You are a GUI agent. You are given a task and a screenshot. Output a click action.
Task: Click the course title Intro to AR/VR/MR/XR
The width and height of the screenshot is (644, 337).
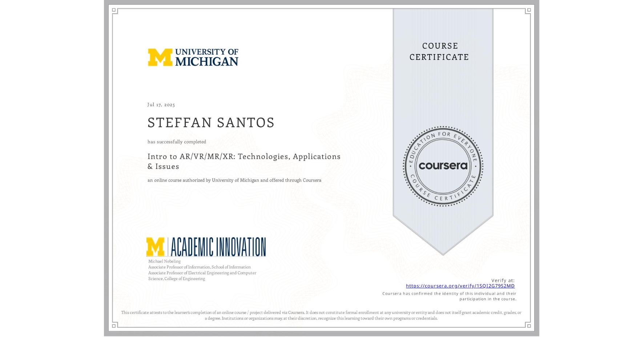pos(244,161)
